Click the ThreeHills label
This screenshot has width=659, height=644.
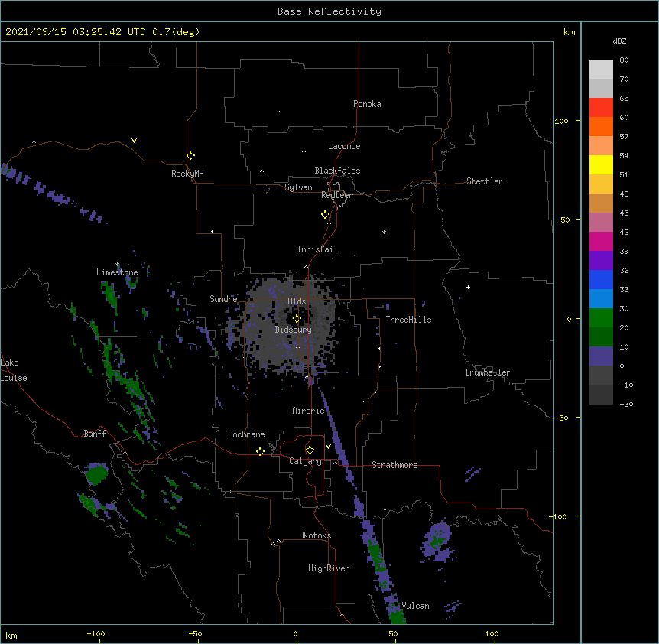tap(408, 320)
